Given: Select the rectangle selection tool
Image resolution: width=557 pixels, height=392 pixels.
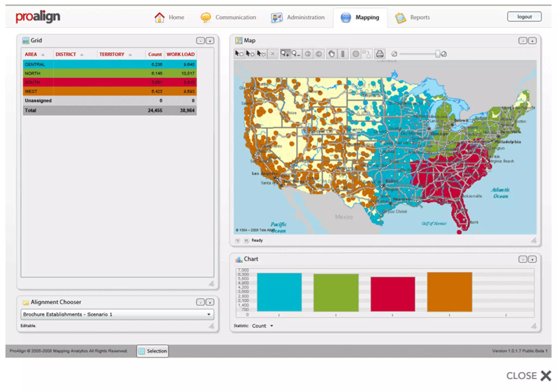Looking at the screenshot, I should [239, 54].
